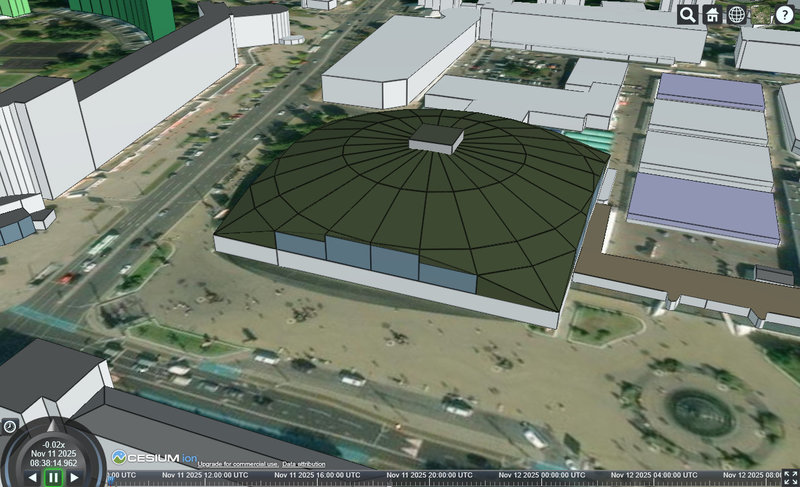The height and width of the screenshot is (487, 800).
Task: Open navigation help instructions
Action: 785,14
